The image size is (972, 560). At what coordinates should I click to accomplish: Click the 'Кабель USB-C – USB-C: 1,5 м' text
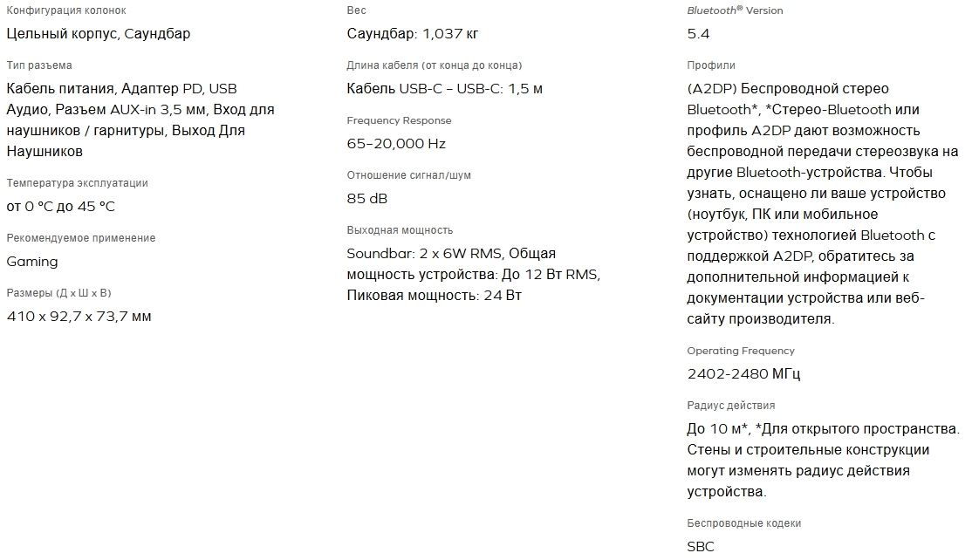[444, 89]
